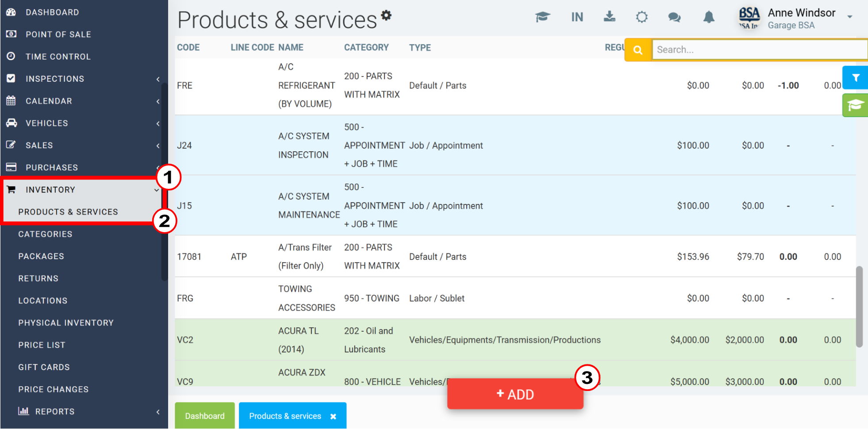Click the blue filter funnel button
The height and width of the screenshot is (429, 868).
pos(856,78)
